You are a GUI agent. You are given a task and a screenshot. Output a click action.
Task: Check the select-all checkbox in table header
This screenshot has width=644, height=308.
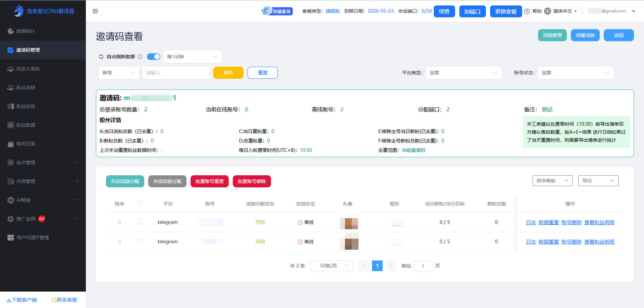[140, 203]
